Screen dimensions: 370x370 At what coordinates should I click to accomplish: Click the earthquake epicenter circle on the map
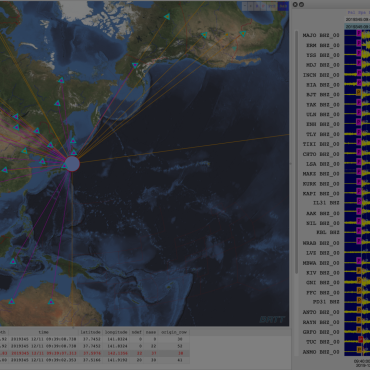pos(72,164)
